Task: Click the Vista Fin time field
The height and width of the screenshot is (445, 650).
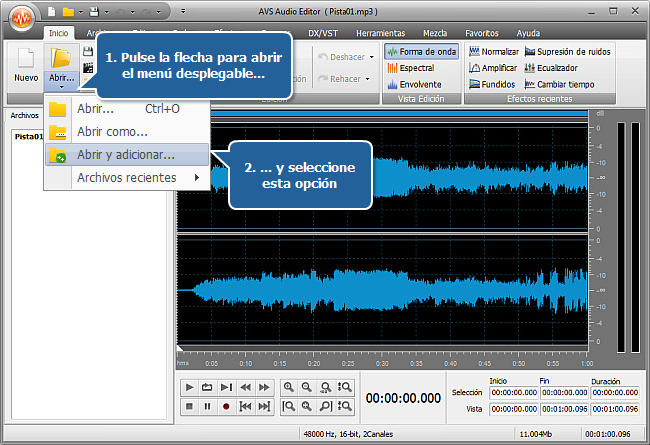Action: pos(565,409)
